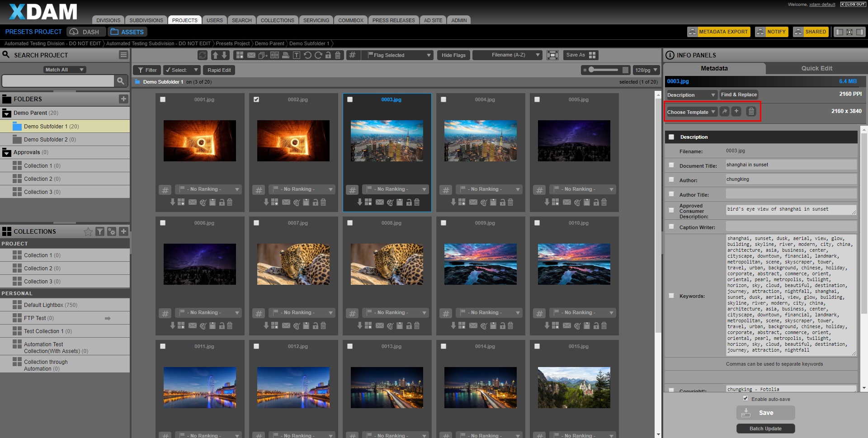Switch to the Quick Edit tab
Viewport: 868px width, 438px height.
[816, 68]
